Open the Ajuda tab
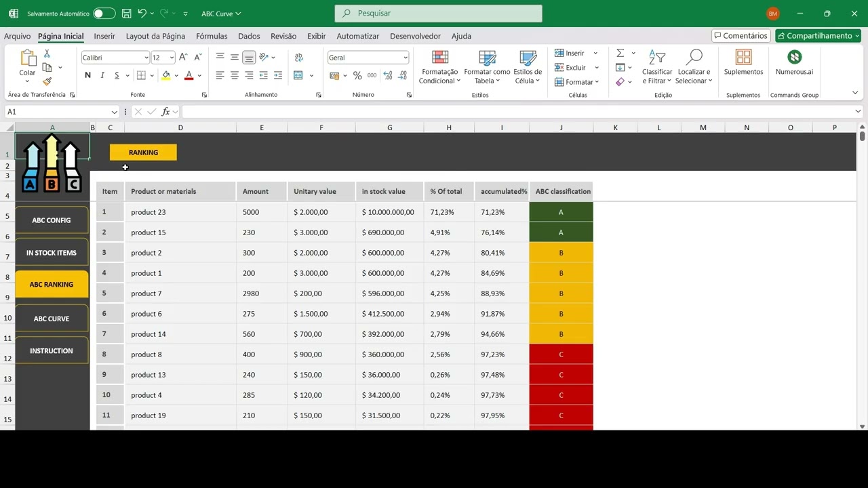 (x=461, y=37)
